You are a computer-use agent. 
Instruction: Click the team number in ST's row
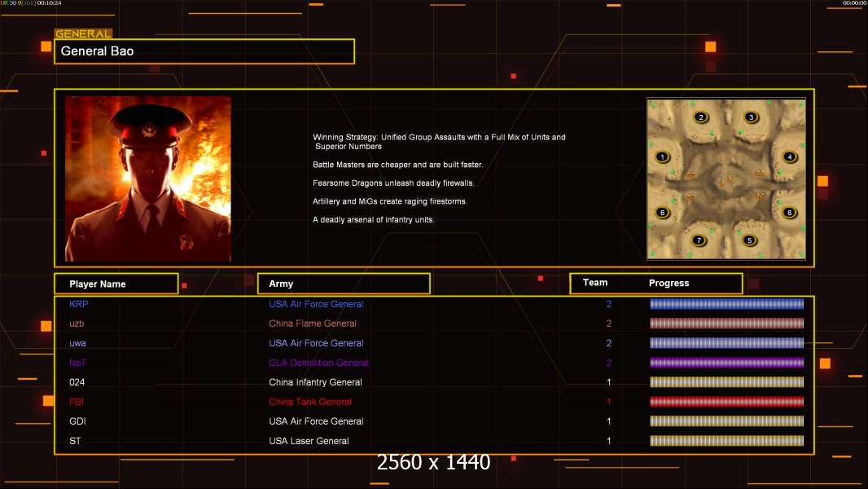click(x=609, y=441)
